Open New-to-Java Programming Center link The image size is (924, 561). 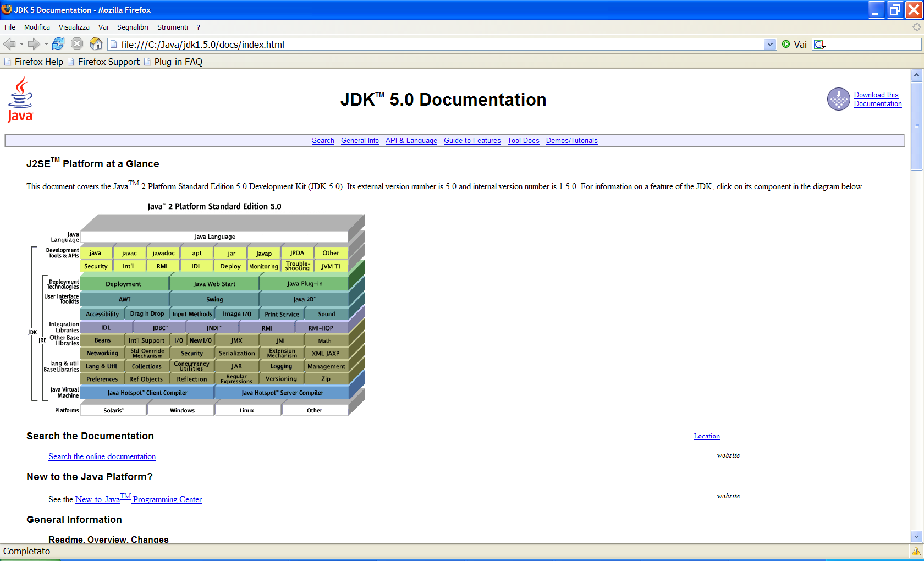pyautogui.click(x=139, y=499)
